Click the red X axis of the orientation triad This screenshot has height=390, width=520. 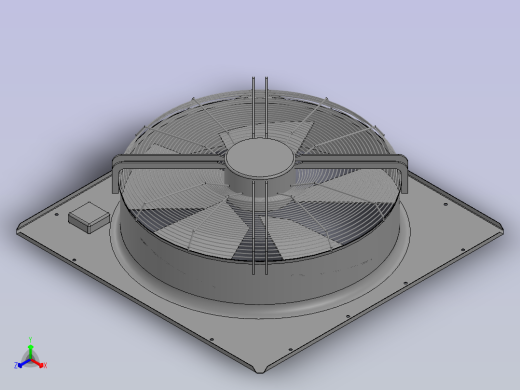(38, 363)
